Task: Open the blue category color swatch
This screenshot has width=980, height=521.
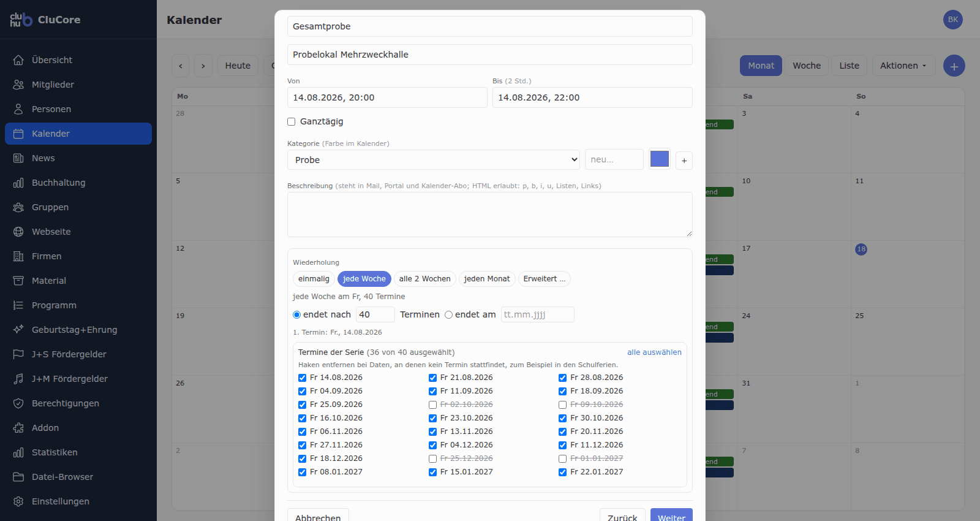Action: tap(660, 159)
